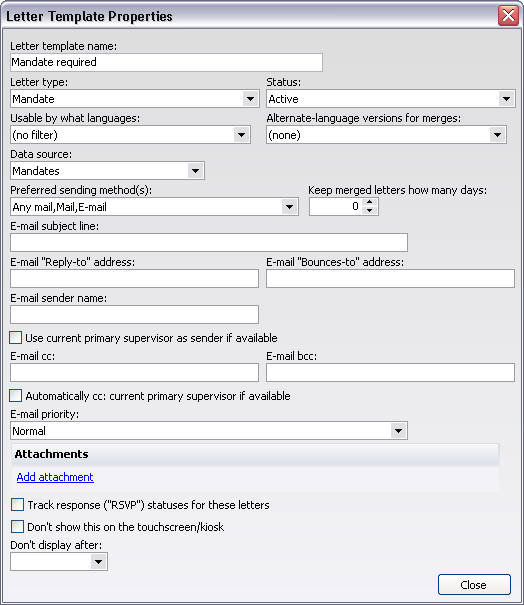Open the Letter type dropdown

[x=250, y=99]
